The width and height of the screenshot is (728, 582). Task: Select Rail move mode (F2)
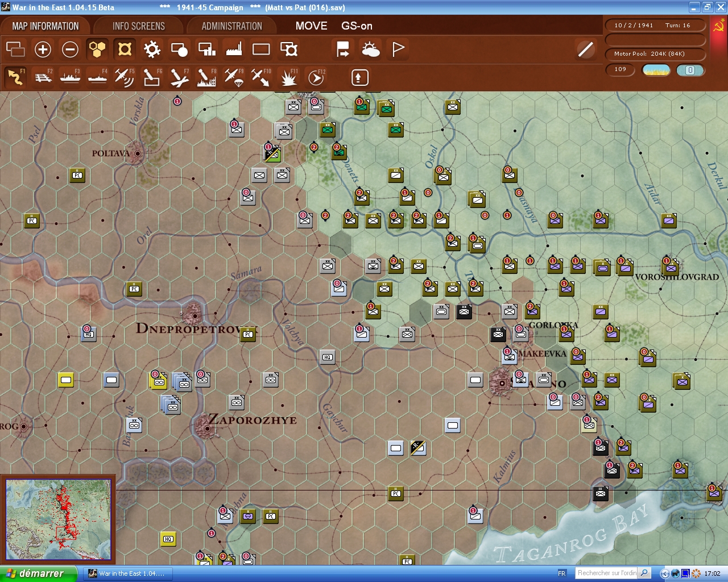tap(43, 77)
